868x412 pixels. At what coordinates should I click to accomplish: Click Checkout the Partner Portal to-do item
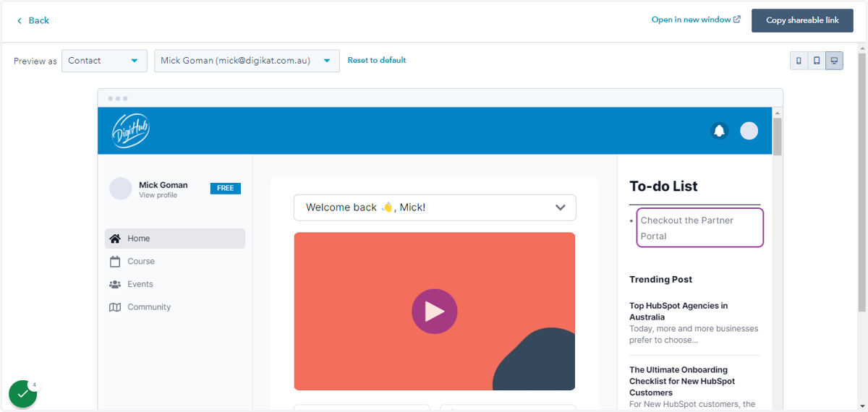coord(699,228)
